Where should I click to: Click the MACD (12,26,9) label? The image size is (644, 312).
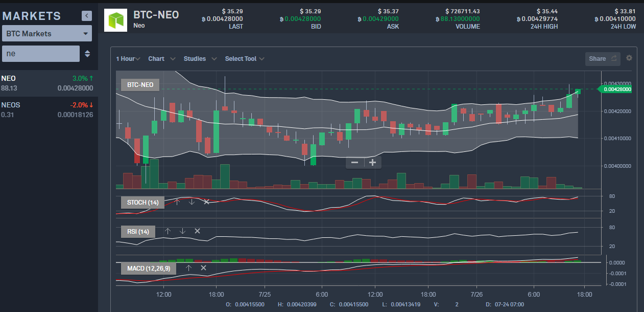[x=149, y=268]
